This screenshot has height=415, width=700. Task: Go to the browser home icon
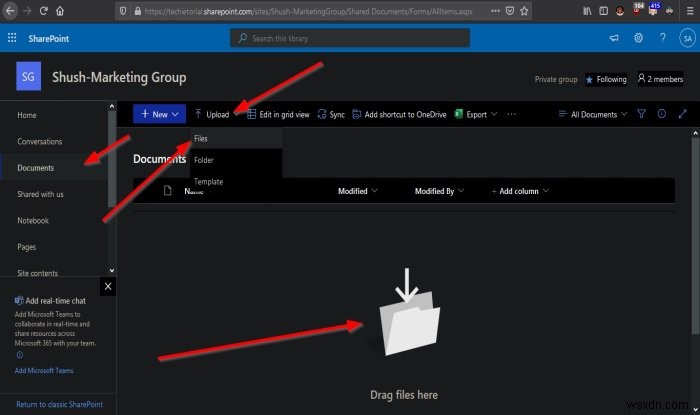coord(60,11)
